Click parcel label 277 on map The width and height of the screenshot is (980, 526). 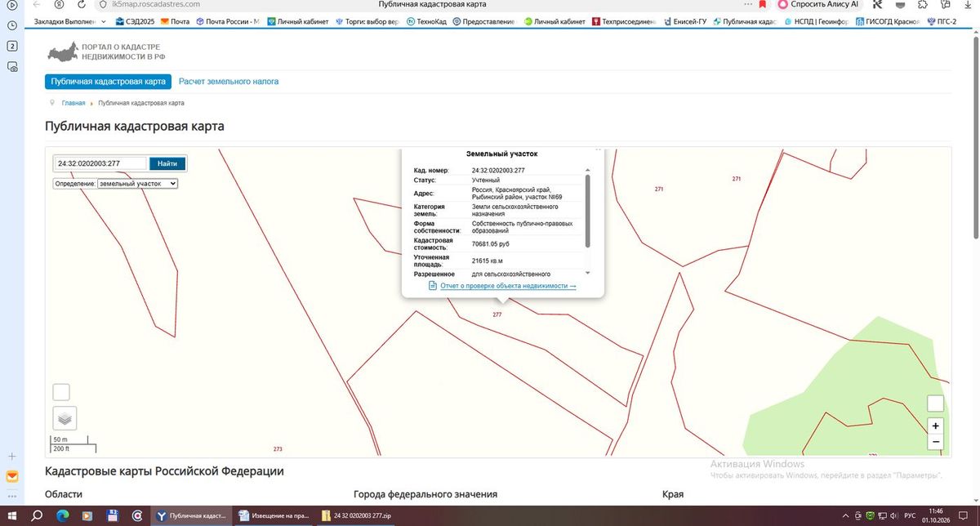pyautogui.click(x=497, y=314)
